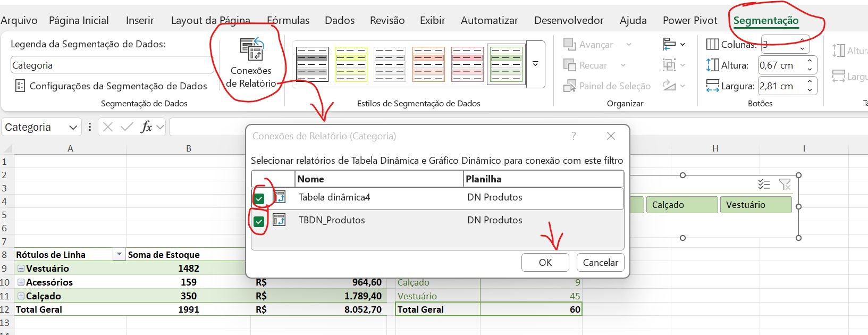This screenshot has width=868, height=335.
Task: Open the Alinhar dropdown arrow
Action: pyautogui.click(x=682, y=45)
